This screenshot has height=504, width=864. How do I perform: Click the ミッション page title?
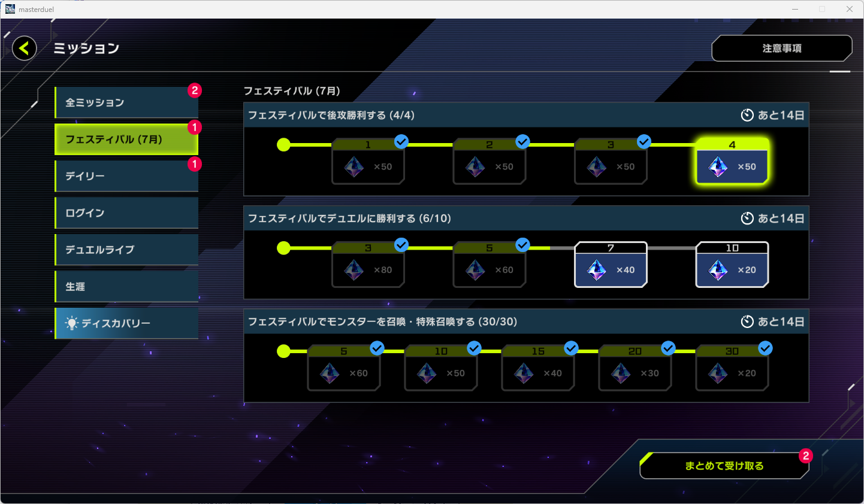[x=86, y=48]
